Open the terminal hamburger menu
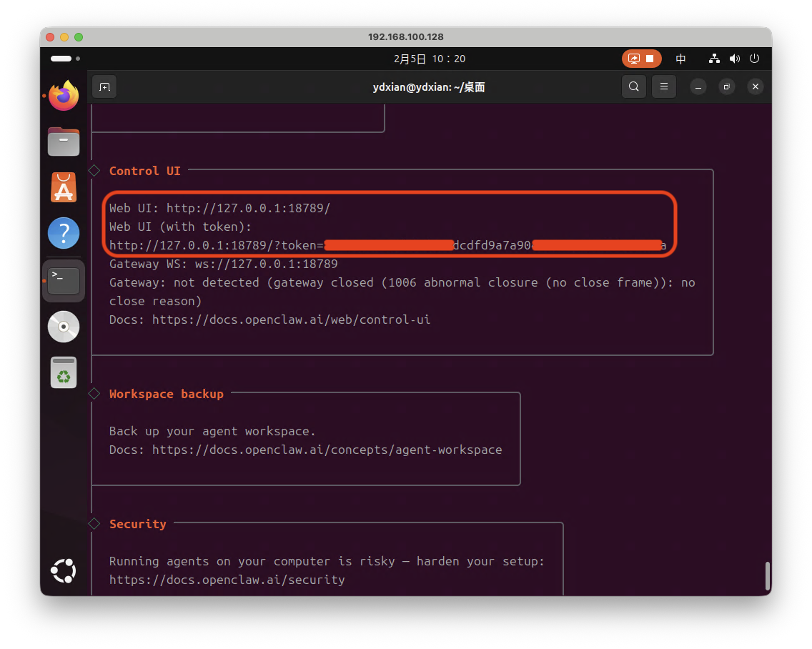Viewport: 812px width, 649px height. tap(663, 86)
